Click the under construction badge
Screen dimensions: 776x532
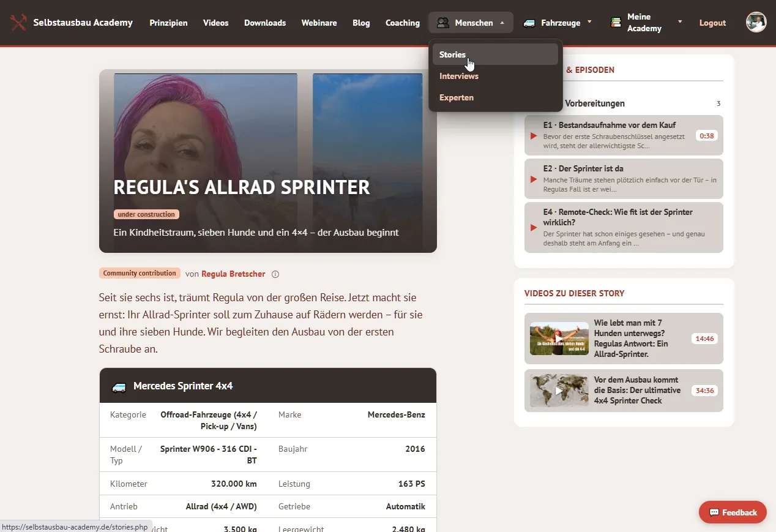tap(146, 214)
